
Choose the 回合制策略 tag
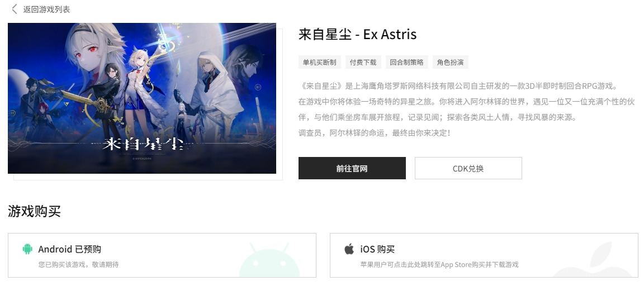click(x=406, y=63)
